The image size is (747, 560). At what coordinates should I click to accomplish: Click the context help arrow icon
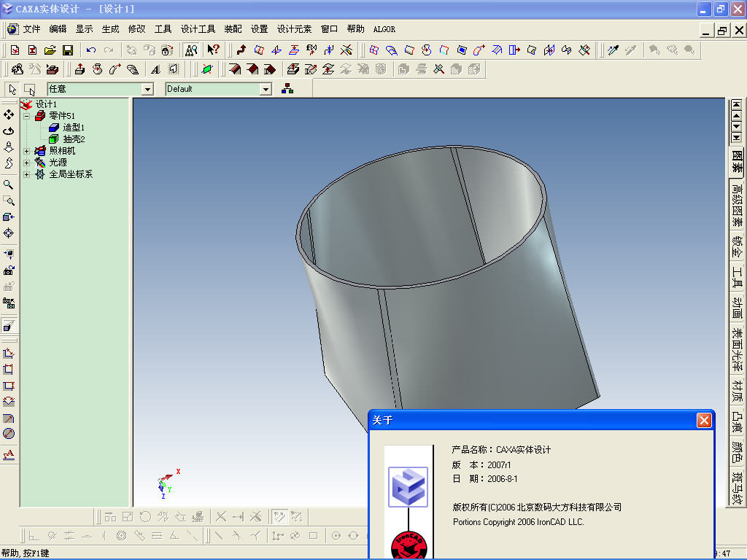[x=213, y=50]
